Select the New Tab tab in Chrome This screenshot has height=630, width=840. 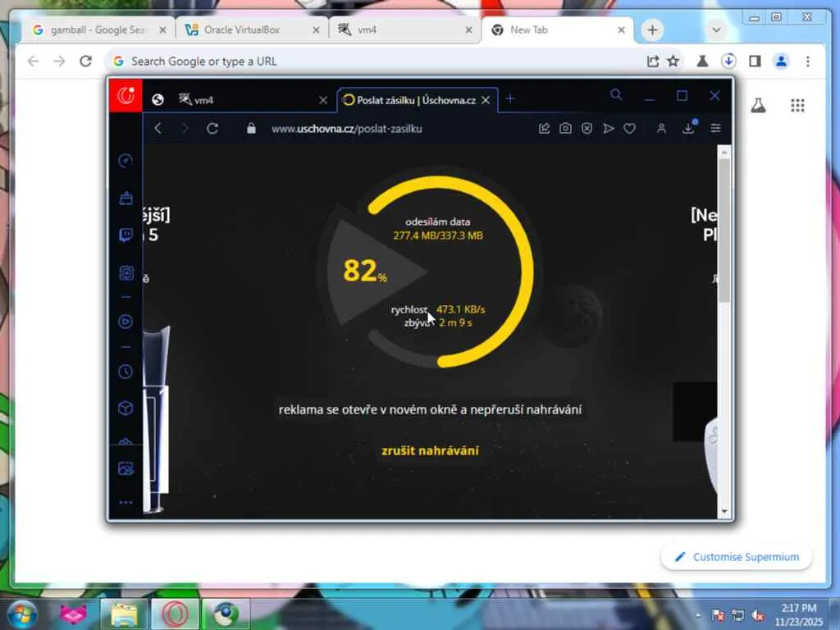coord(557,30)
